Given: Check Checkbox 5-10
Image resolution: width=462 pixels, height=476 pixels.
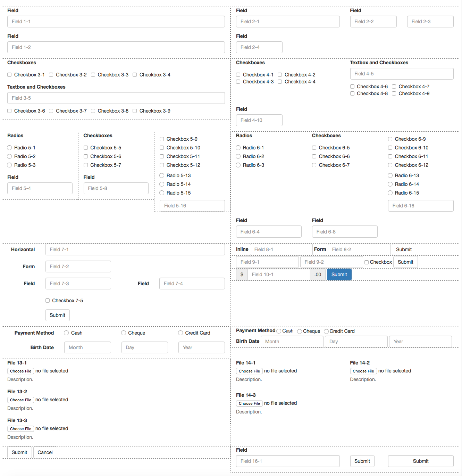Looking at the screenshot, I should coord(162,148).
